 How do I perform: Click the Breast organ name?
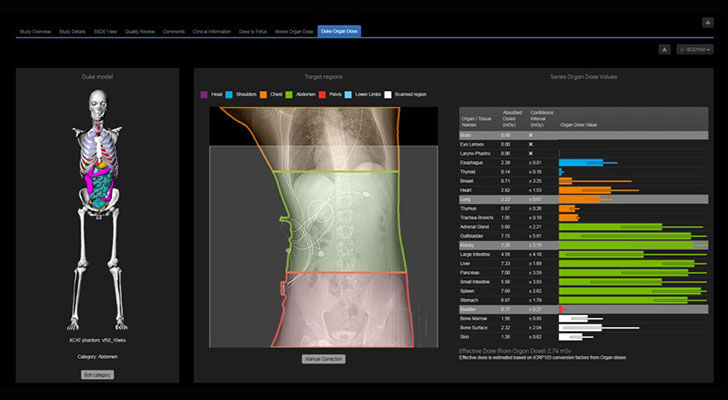tap(467, 181)
